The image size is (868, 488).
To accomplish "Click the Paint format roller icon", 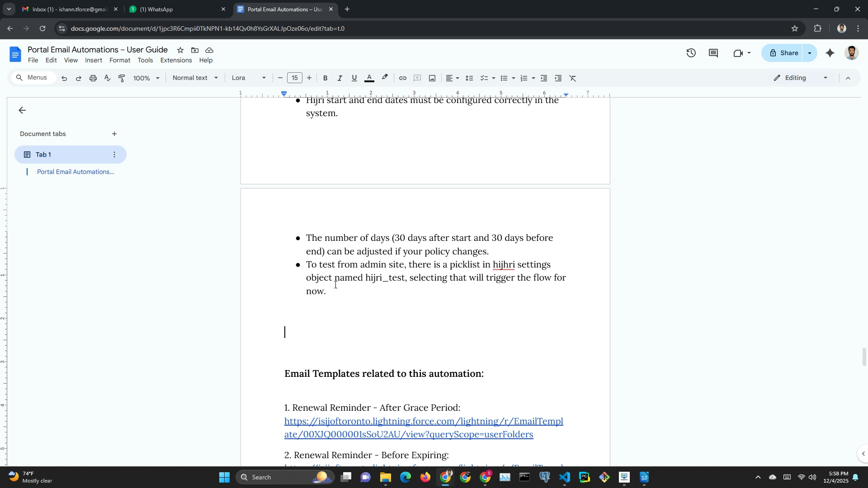I will [x=122, y=78].
